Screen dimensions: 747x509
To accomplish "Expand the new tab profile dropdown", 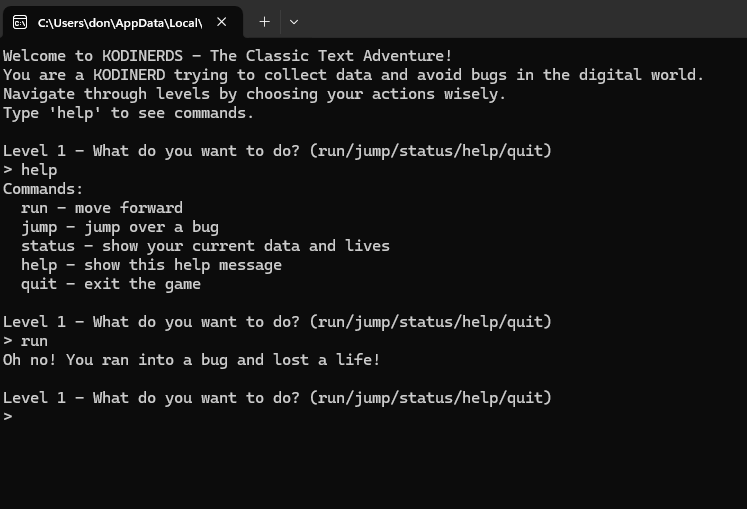I will coord(294,22).
